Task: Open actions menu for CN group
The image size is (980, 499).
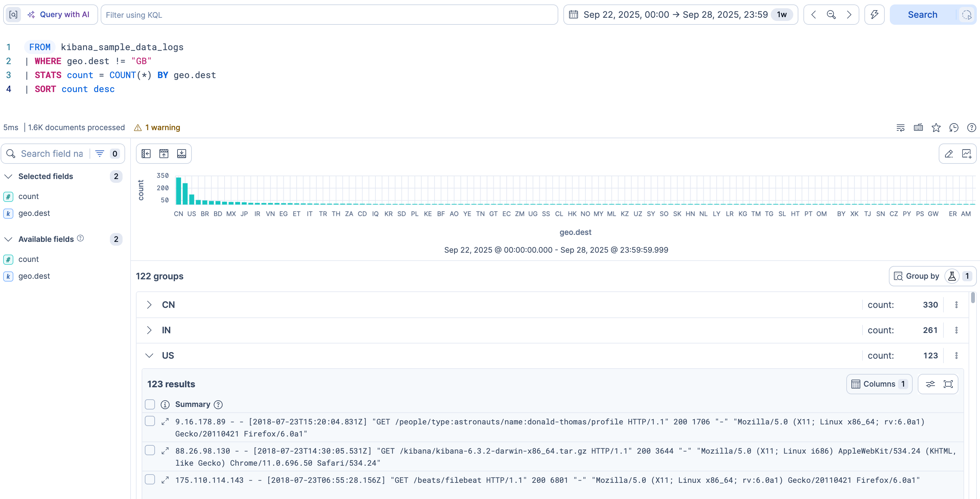Action: click(x=957, y=305)
